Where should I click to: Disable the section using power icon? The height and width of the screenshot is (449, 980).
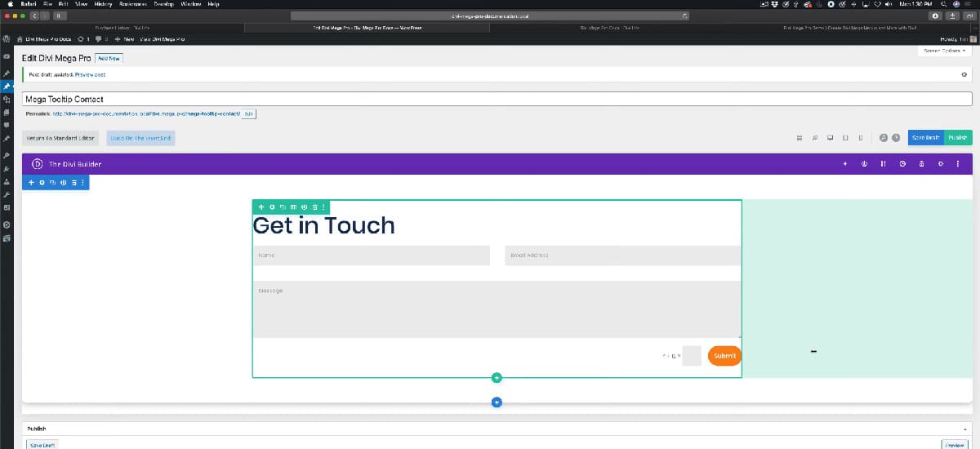tap(63, 183)
